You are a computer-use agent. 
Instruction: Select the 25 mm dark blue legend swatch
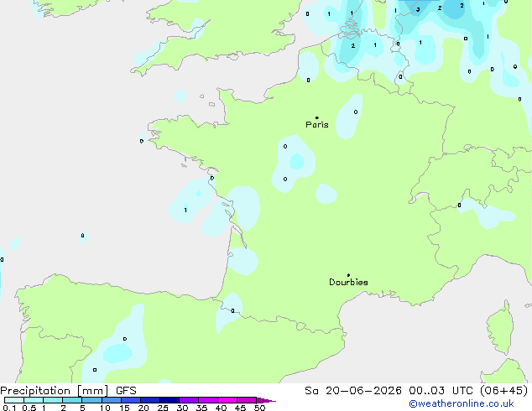(169, 400)
